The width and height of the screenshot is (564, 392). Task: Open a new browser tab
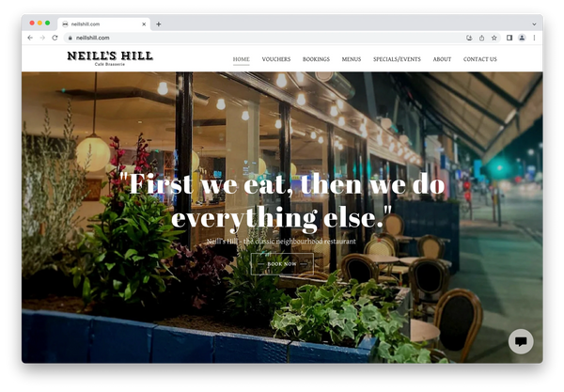coord(159,24)
